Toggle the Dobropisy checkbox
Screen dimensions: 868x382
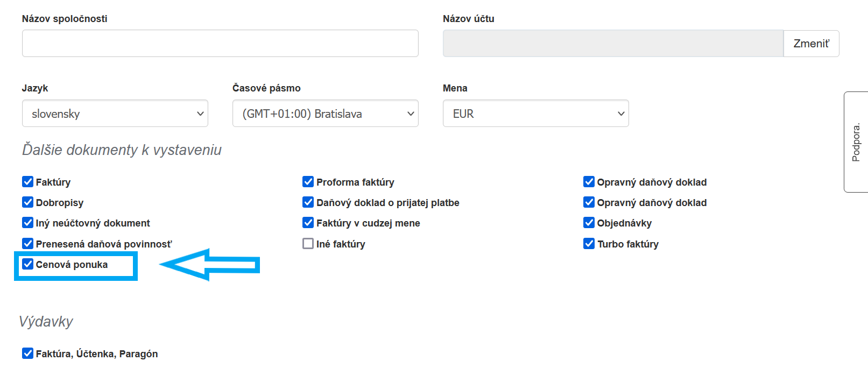tap(28, 202)
